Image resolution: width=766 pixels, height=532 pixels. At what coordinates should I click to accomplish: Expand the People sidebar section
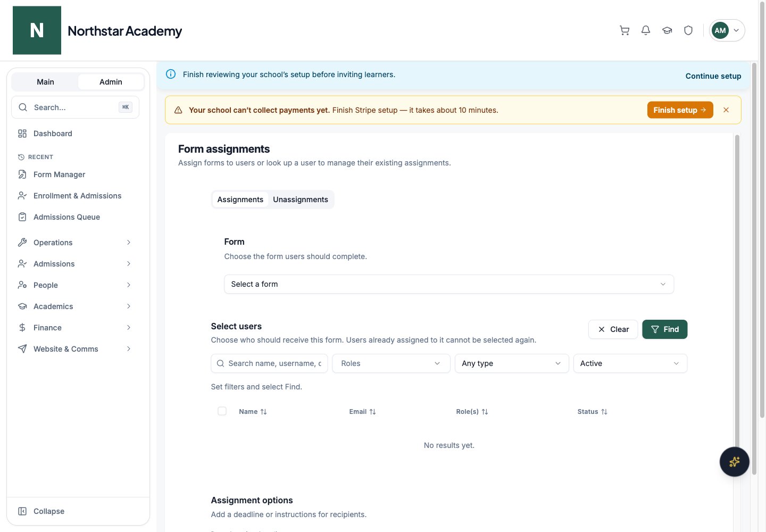click(75, 285)
